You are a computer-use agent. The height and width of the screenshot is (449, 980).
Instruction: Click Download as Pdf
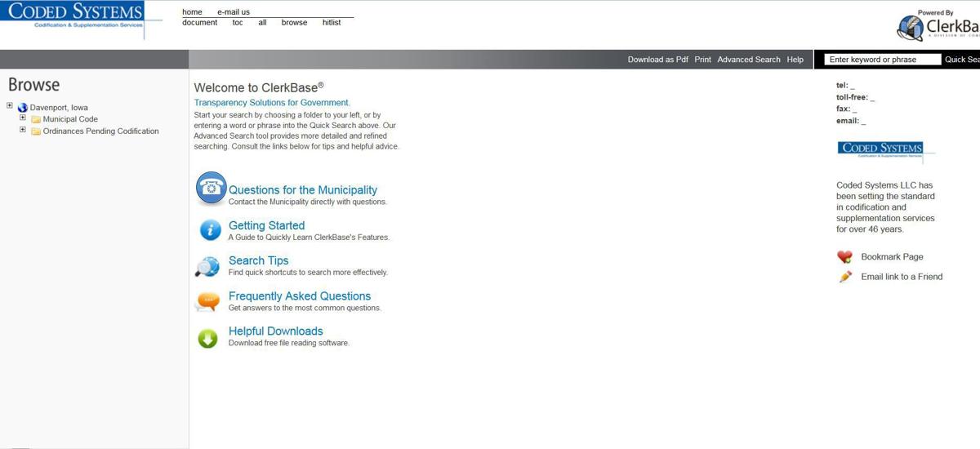[658, 60]
